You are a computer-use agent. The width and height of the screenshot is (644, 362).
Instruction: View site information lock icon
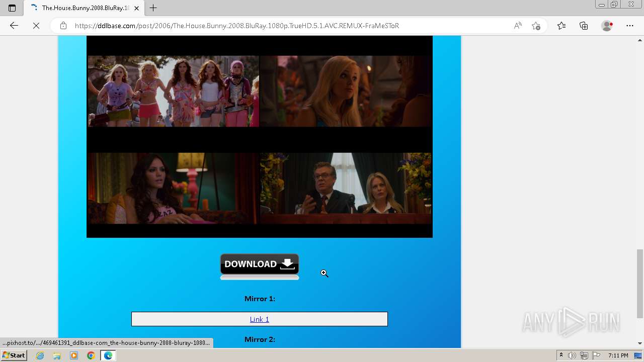tap(63, 26)
